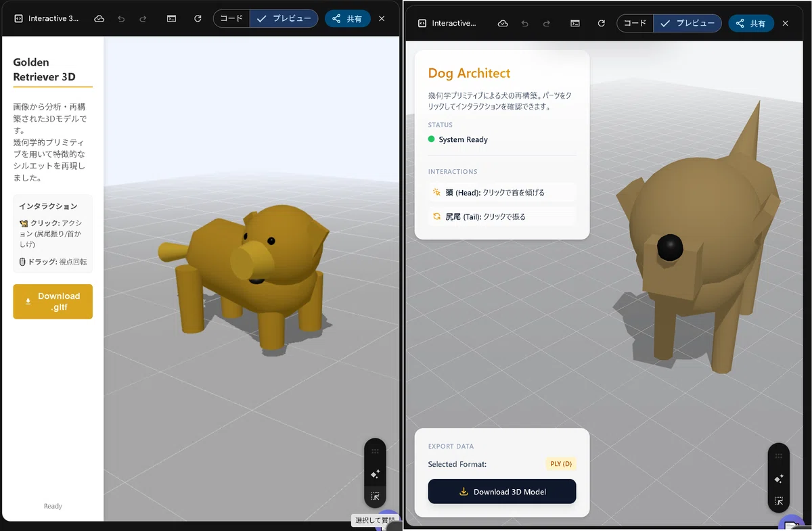This screenshot has width=812, height=531.
Task: Click the 'Dog Architect' heading
Action: pyautogui.click(x=470, y=73)
